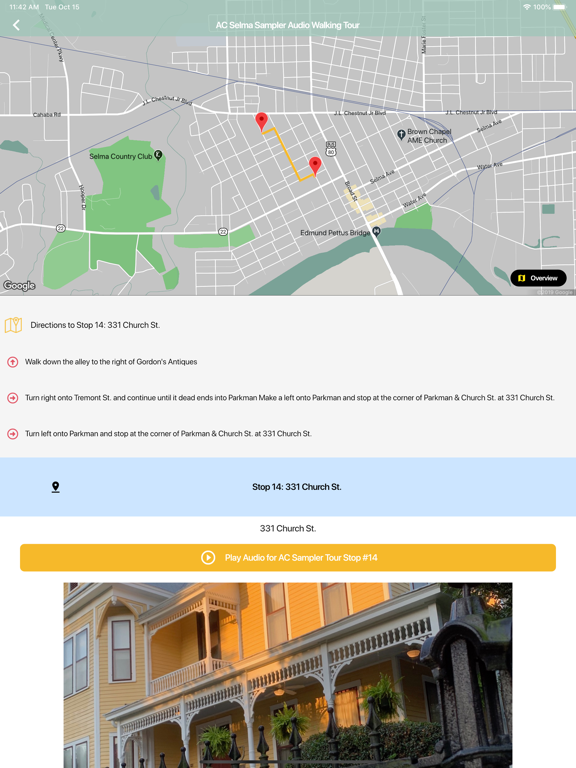The image size is (576, 768).
Task: Tap the arrow icon beside Turn left onto Parkman
Action: coord(13,433)
